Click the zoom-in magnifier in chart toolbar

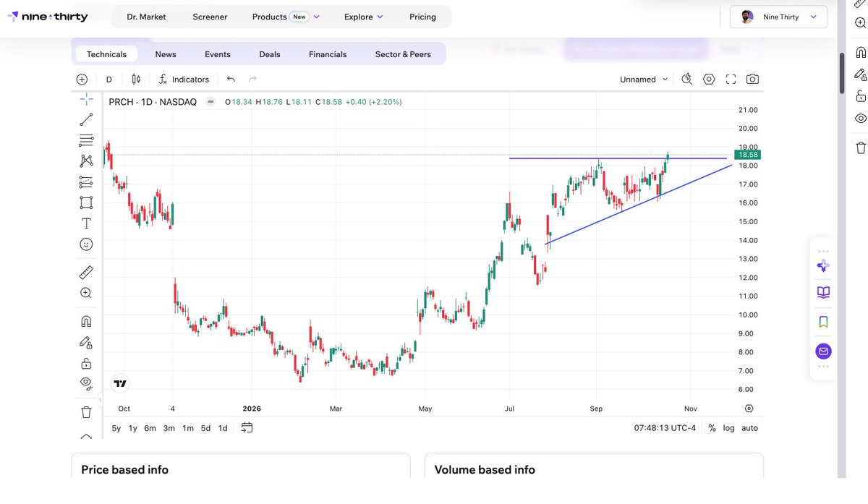click(x=86, y=293)
